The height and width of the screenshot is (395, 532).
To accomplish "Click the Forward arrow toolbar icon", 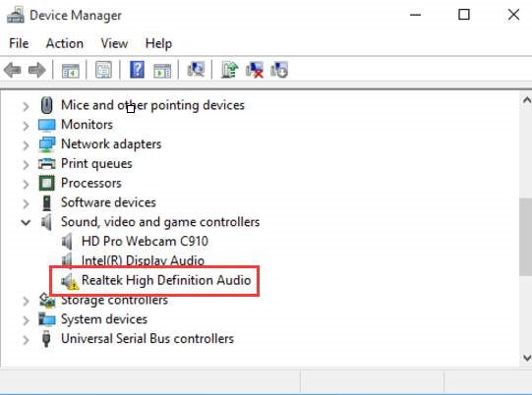I will 37,70.
